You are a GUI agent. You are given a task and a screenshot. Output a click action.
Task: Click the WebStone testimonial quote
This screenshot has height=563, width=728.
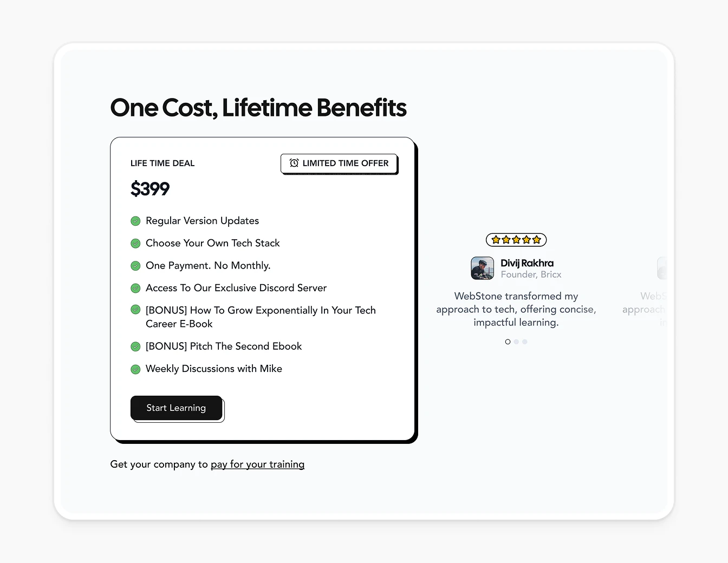pyautogui.click(x=516, y=309)
